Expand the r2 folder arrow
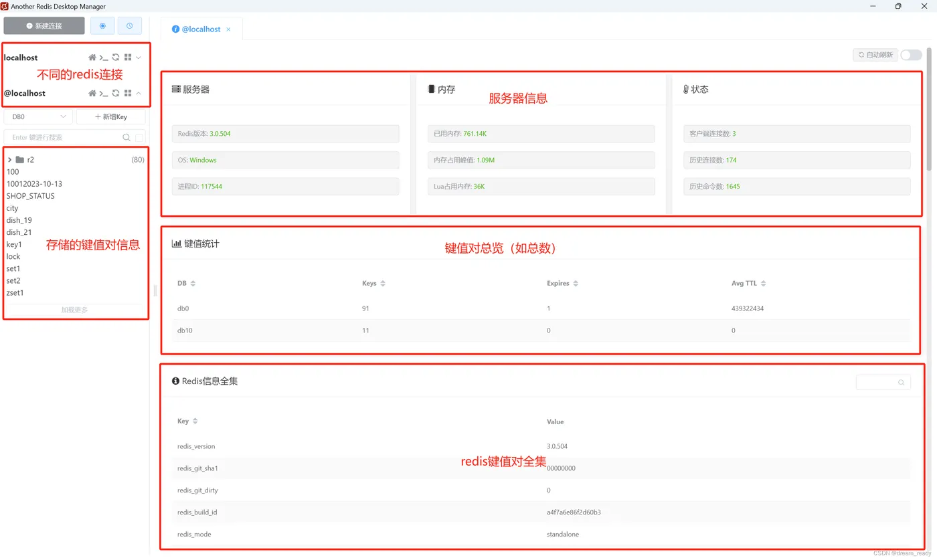The width and height of the screenshot is (937, 560). pos(9,160)
